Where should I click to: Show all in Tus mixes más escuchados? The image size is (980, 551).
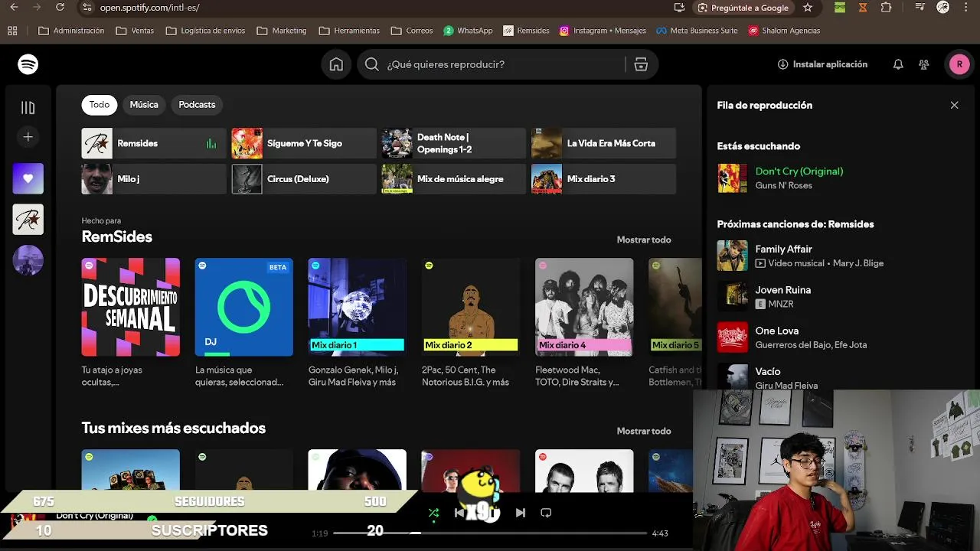[x=644, y=431]
